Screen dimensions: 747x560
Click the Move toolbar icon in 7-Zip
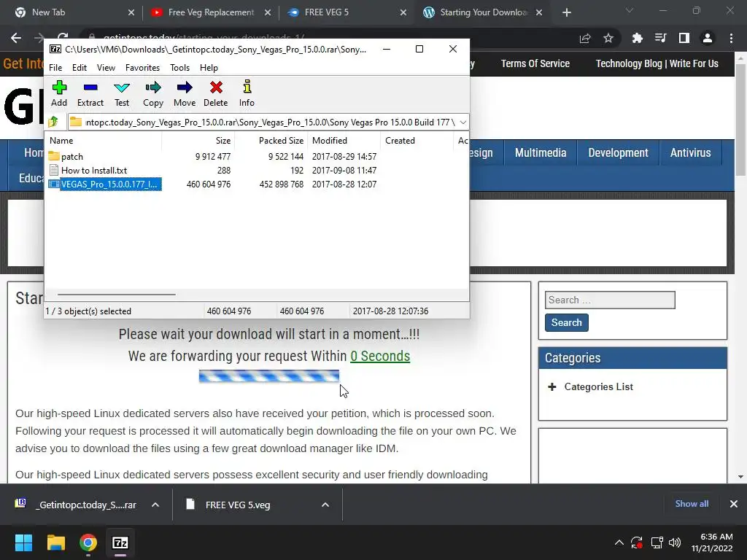pyautogui.click(x=185, y=94)
